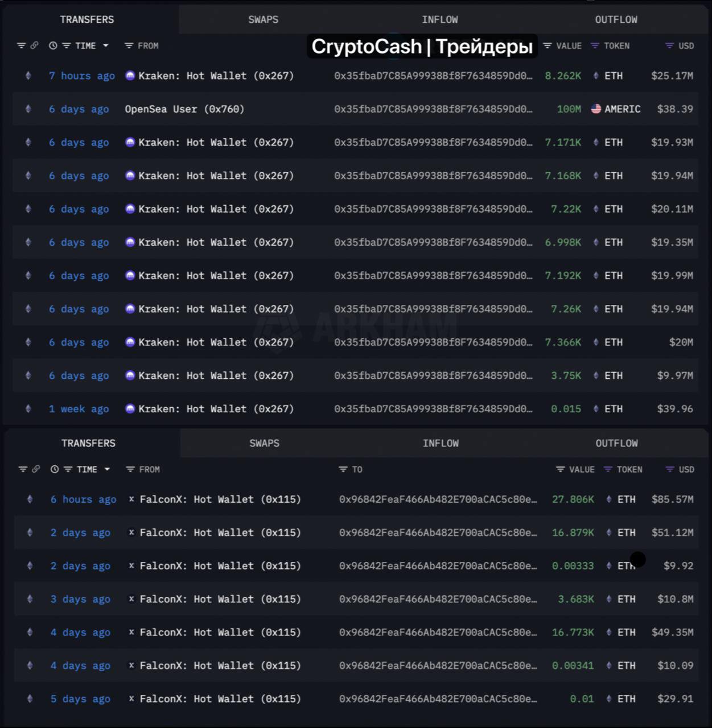Click the 0.00341 ETH value

point(573,666)
